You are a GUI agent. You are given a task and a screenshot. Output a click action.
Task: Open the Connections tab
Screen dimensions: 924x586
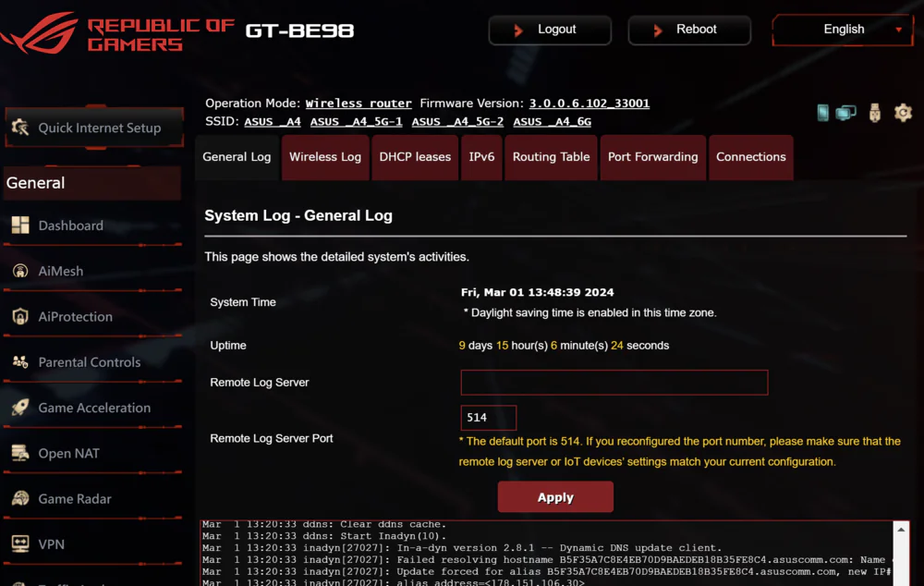750,157
